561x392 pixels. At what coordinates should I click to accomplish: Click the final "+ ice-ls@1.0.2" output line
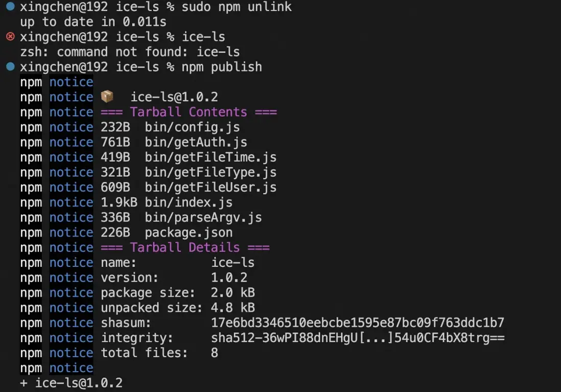click(x=72, y=383)
